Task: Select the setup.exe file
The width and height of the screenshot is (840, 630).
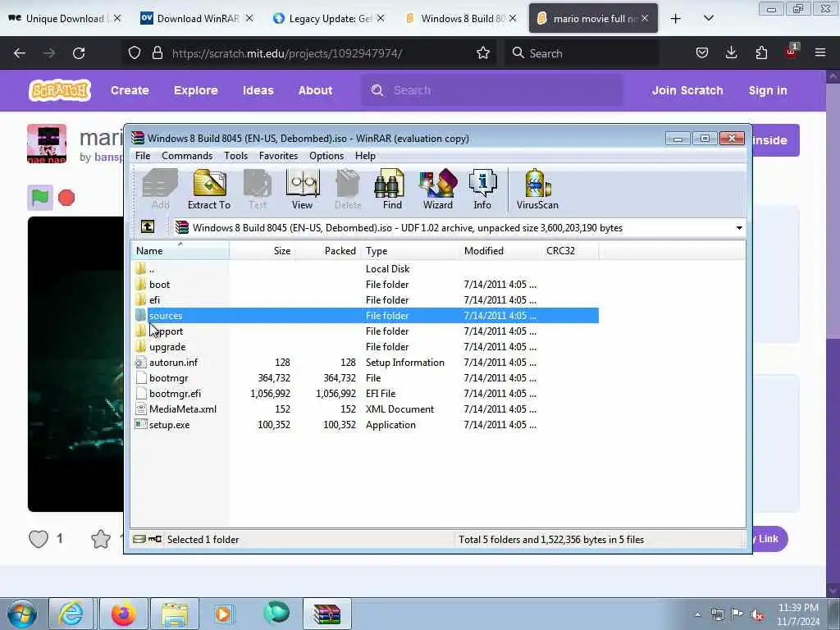Action: [365, 425]
